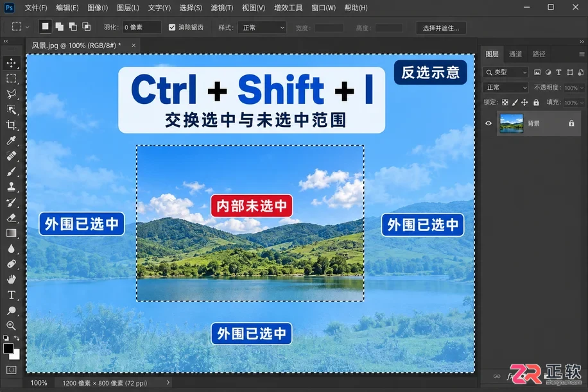Viewport: 588px width, 392px height.
Task: Toggle Quick Mask mode
Action: click(12, 370)
